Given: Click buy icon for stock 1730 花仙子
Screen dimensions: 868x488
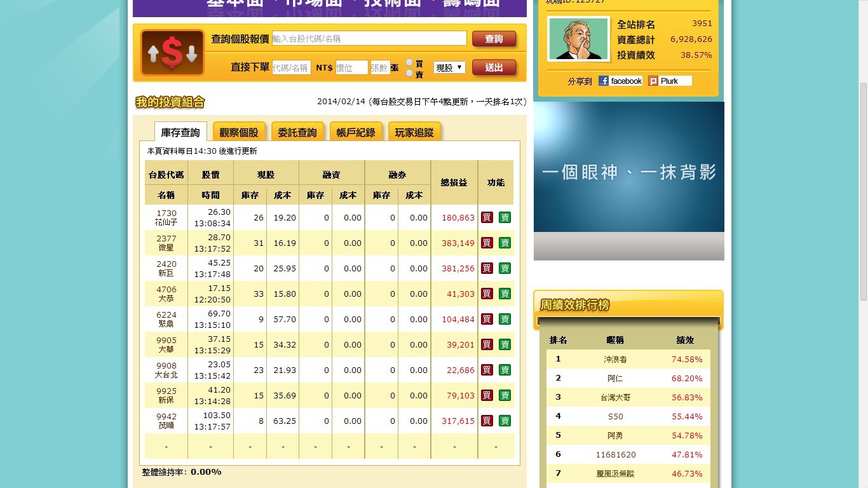Looking at the screenshot, I should 487,217.
